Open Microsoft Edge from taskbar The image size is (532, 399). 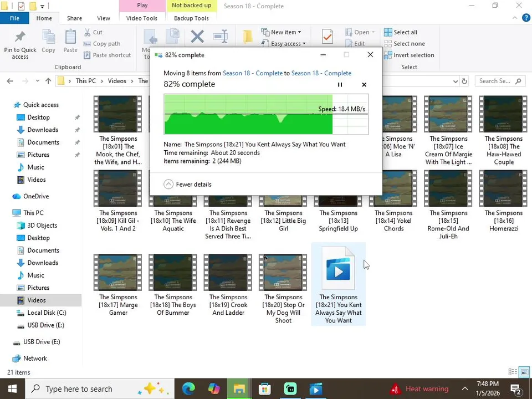188,389
